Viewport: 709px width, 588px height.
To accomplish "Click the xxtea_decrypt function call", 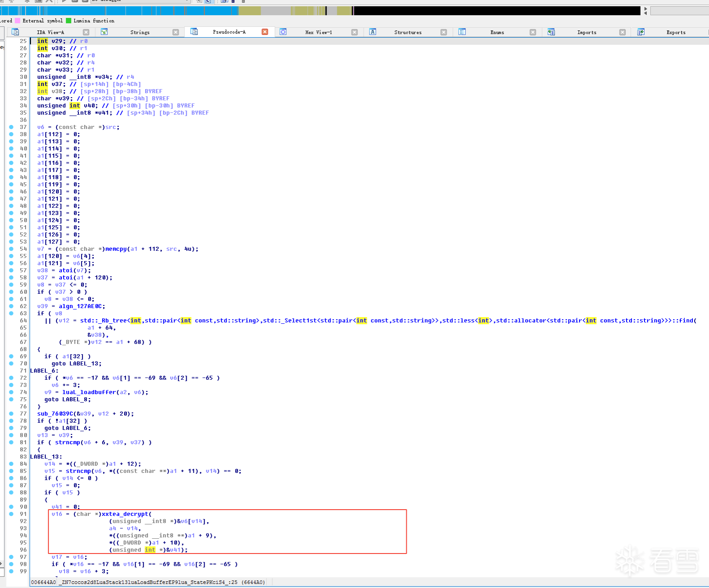I will pos(125,514).
